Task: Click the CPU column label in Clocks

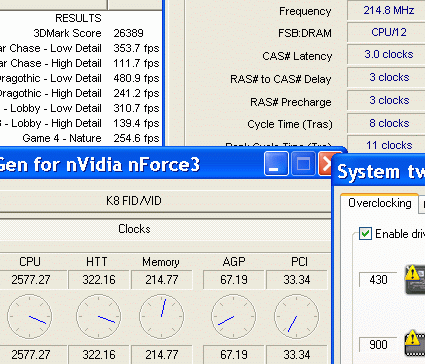Action: pos(30,262)
